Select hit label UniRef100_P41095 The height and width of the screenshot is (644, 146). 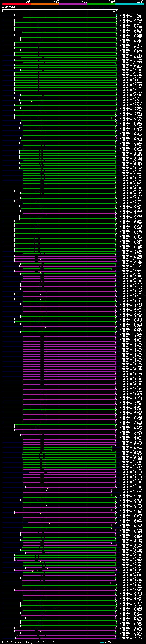point(131,60)
